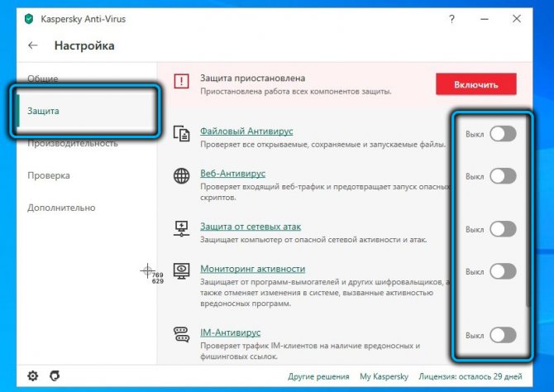Viewport: 554px width, 392px height.
Task: Click the network attack protection monitor icon
Action: [x=182, y=228]
